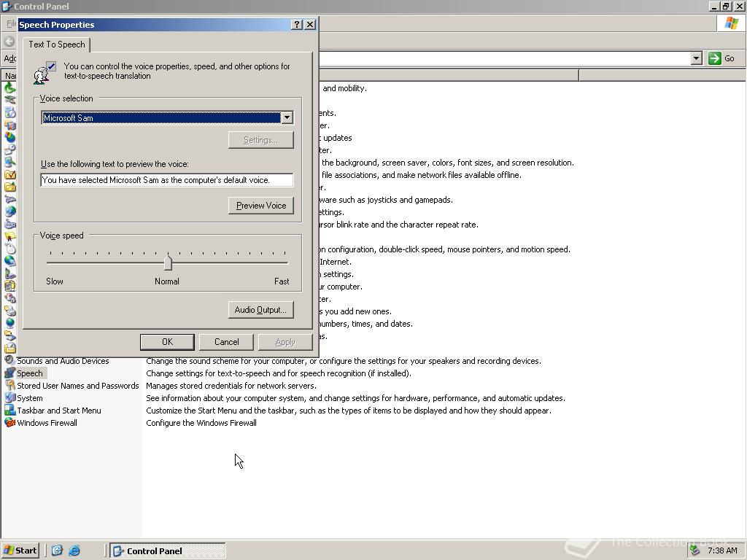The width and height of the screenshot is (747, 560).
Task: Expand the Voice selection dropdown arrow
Action: (x=287, y=117)
